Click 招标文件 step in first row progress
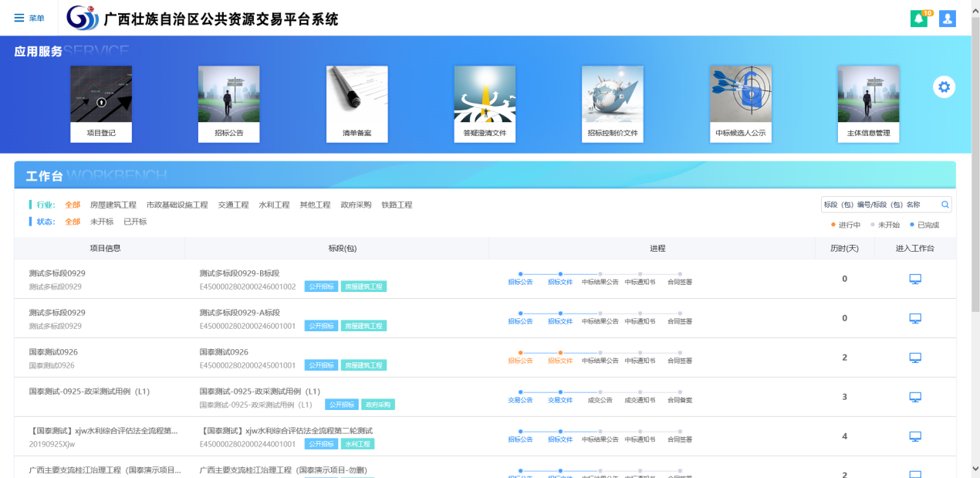Screen dimensions: 980x478 click(x=560, y=281)
